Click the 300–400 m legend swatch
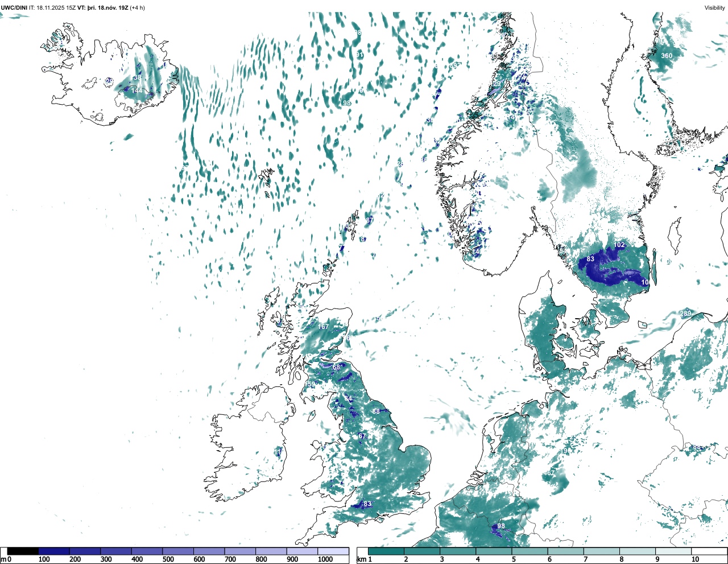This screenshot has height=564, width=728. point(116,551)
